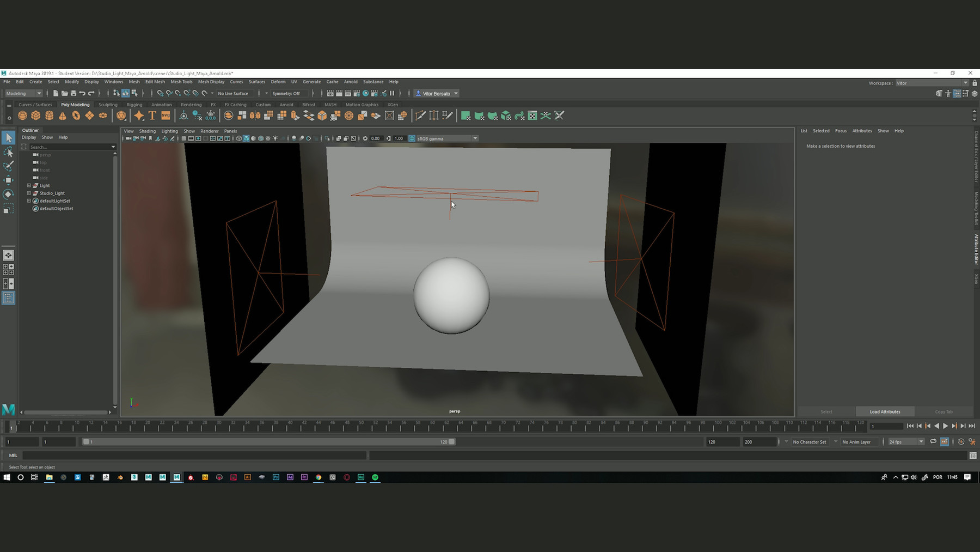The image size is (980, 552).
Task: Create a polygon sphere from the Poly Modeling shelf
Action: pyautogui.click(x=22, y=116)
